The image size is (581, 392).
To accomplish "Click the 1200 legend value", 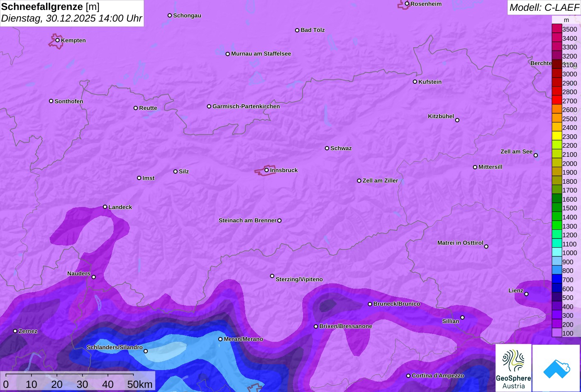I will (x=569, y=235).
